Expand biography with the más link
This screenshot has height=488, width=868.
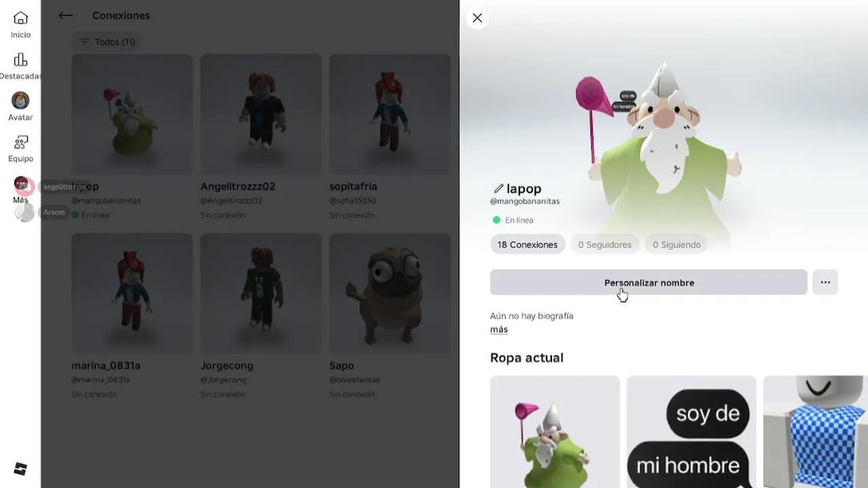pyautogui.click(x=498, y=329)
